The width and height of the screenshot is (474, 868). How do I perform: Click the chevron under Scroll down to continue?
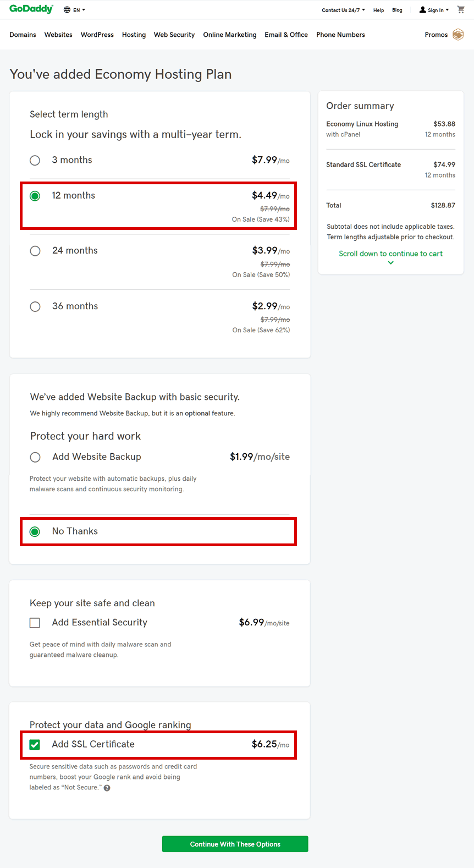pyautogui.click(x=390, y=263)
